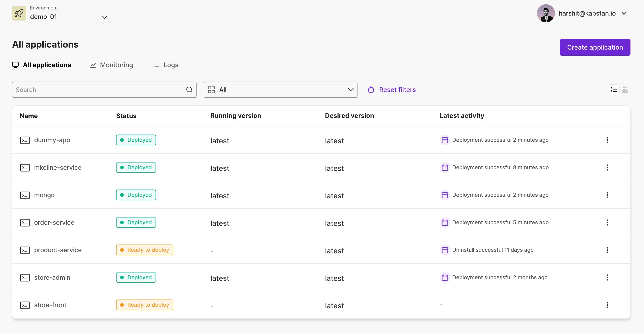Screen dimensions: 644x334
Task: Open order-service application
Action: click(54, 222)
